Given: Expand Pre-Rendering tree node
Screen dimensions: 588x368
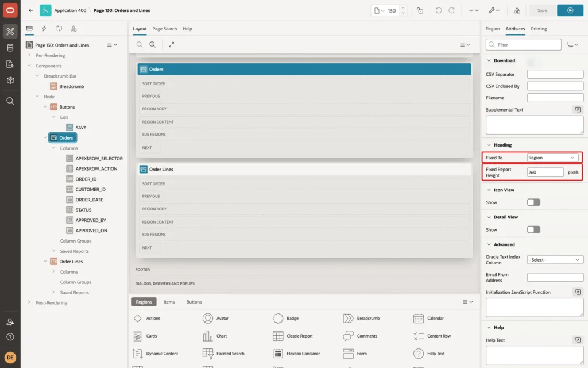Looking at the screenshot, I should click(29, 55).
